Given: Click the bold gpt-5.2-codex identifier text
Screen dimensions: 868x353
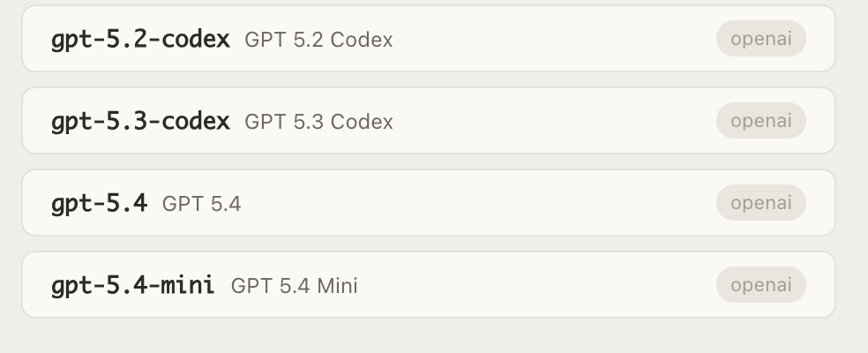Looking at the screenshot, I should [x=140, y=40].
